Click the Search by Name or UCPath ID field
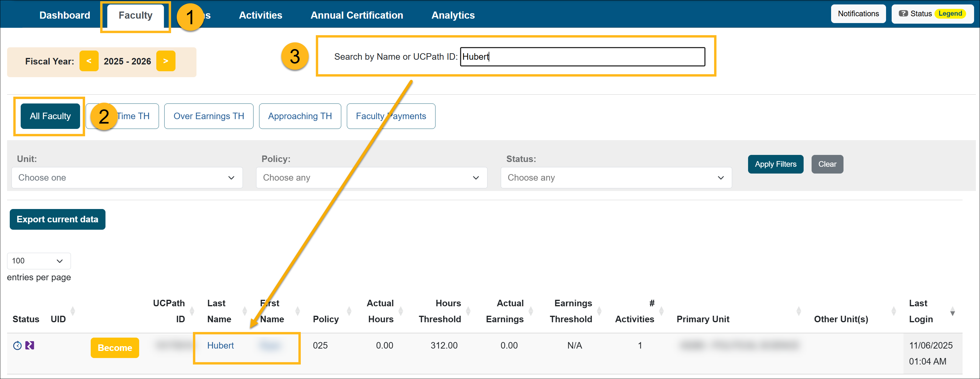Screen dimensions: 980x379 582,57
